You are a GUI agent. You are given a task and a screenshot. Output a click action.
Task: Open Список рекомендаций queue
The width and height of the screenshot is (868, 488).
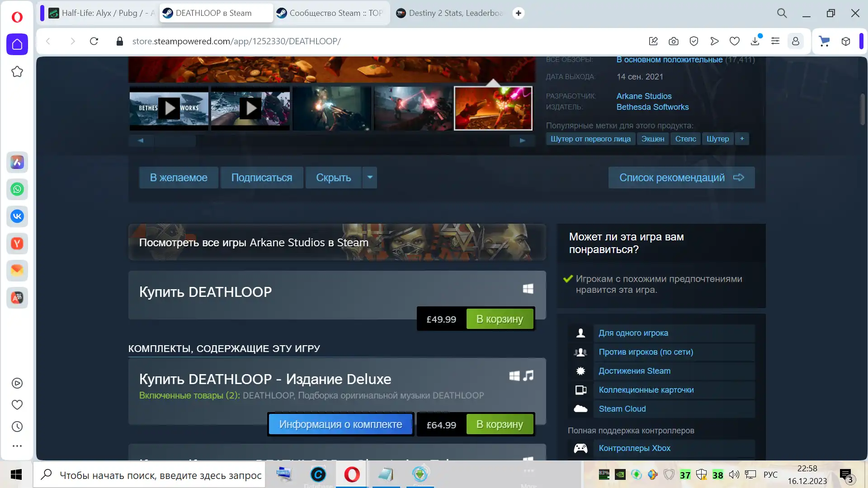pyautogui.click(x=681, y=178)
